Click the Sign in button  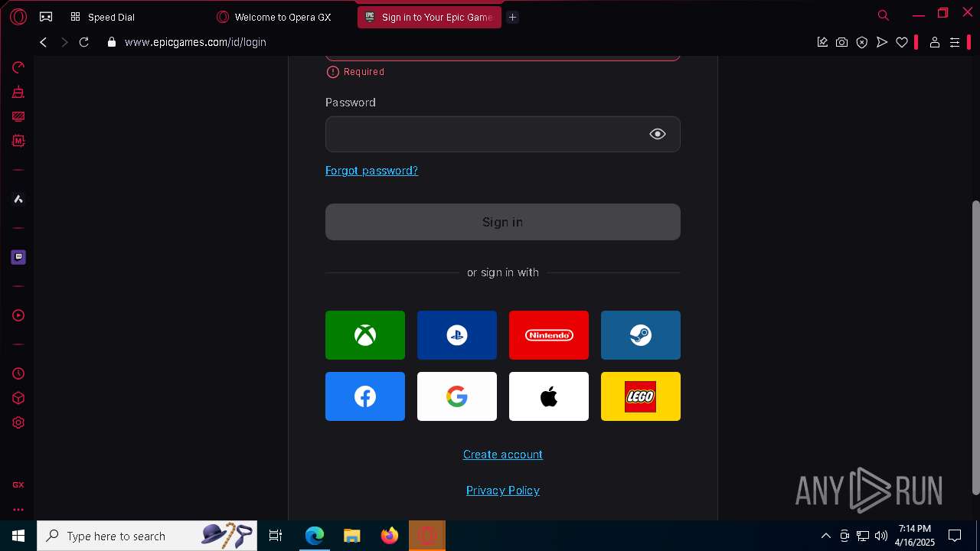[503, 222]
